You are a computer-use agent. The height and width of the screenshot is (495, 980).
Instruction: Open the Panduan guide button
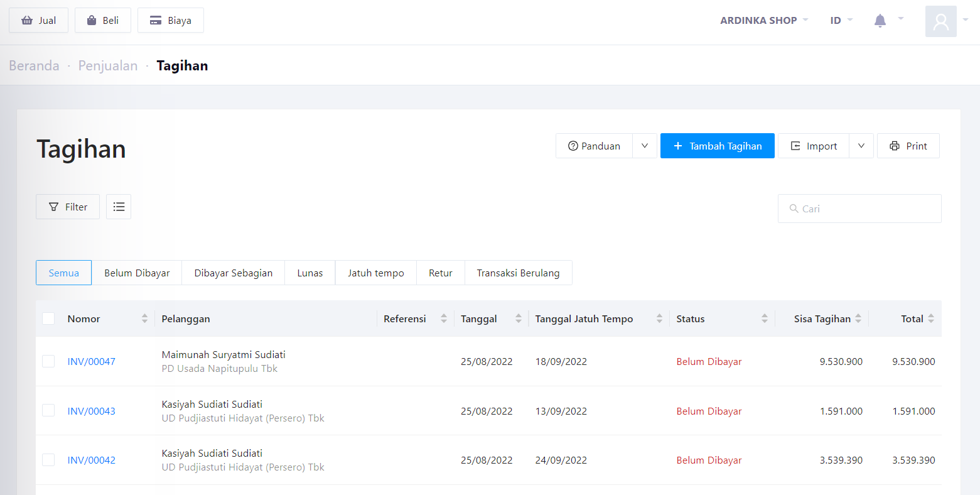coord(594,146)
